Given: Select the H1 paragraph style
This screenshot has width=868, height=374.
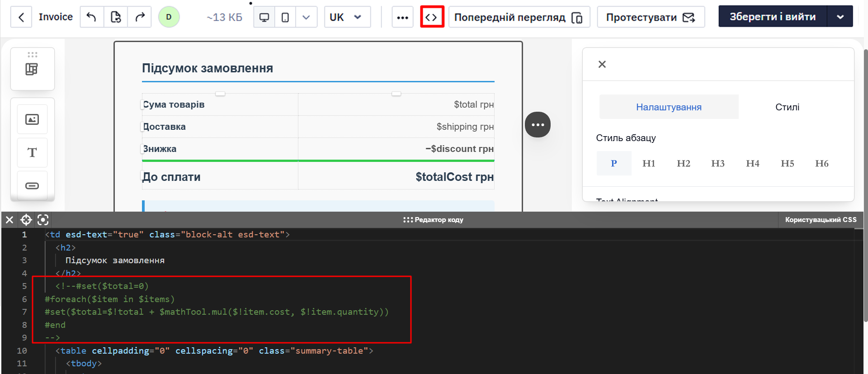Looking at the screenshot, I should [649, 163].
